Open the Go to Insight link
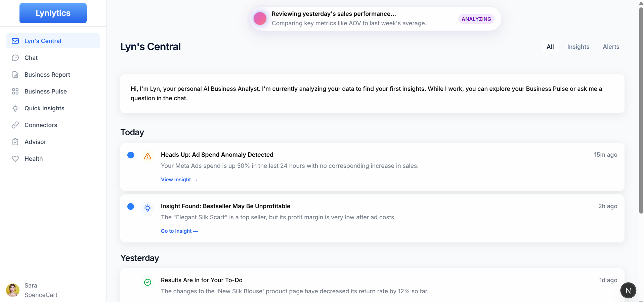 pos(179,231)
